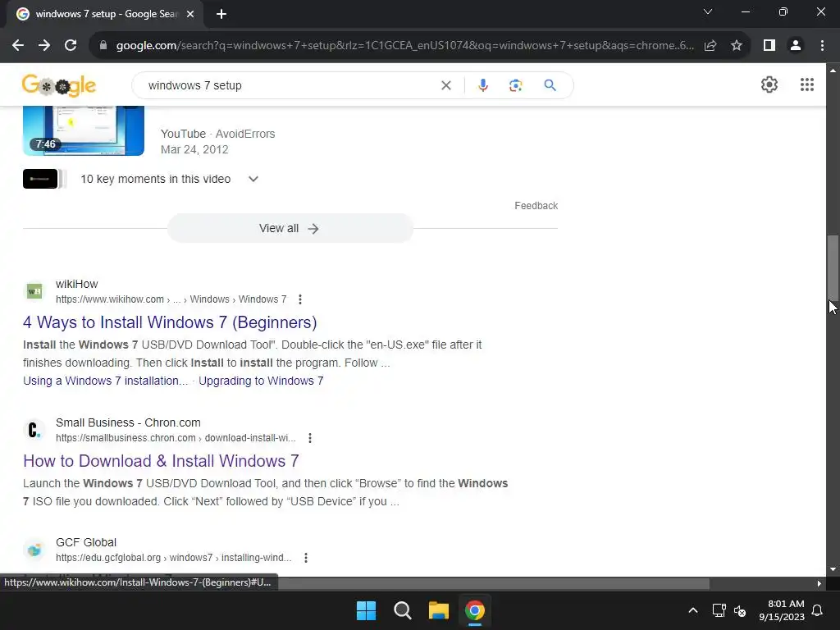840x630 pixels.
Task: Go back to the previous page
Action: 18,46
